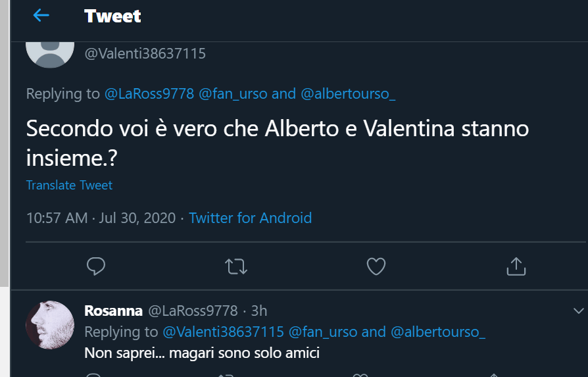
Task: Open Twitter for Android source link
Action: tap(250, 218)
